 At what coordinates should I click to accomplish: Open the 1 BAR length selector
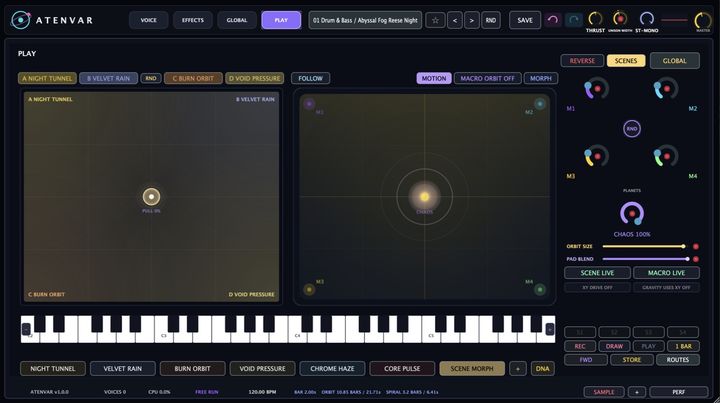point(683,346)
